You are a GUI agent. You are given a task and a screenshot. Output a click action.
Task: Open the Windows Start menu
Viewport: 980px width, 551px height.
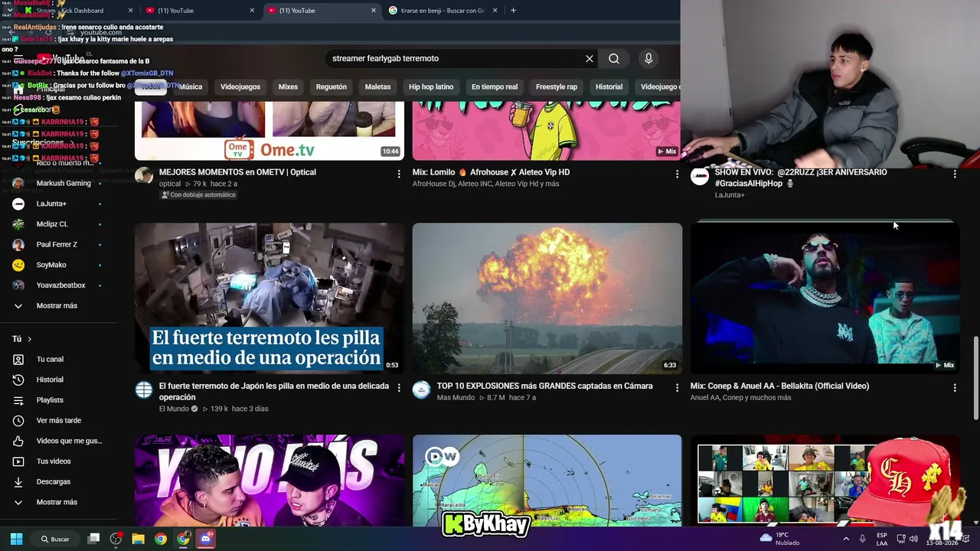pyautogui.click(x=16, y=539)
